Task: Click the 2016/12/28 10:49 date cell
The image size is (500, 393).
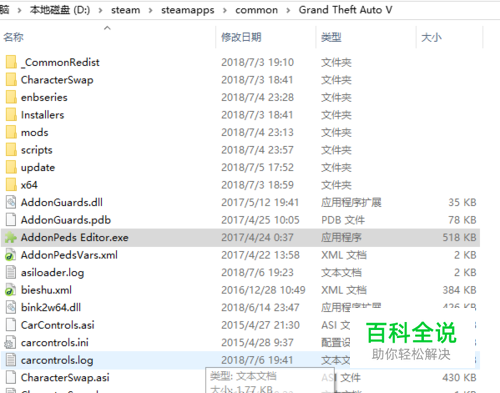Action: pos(263,290)
